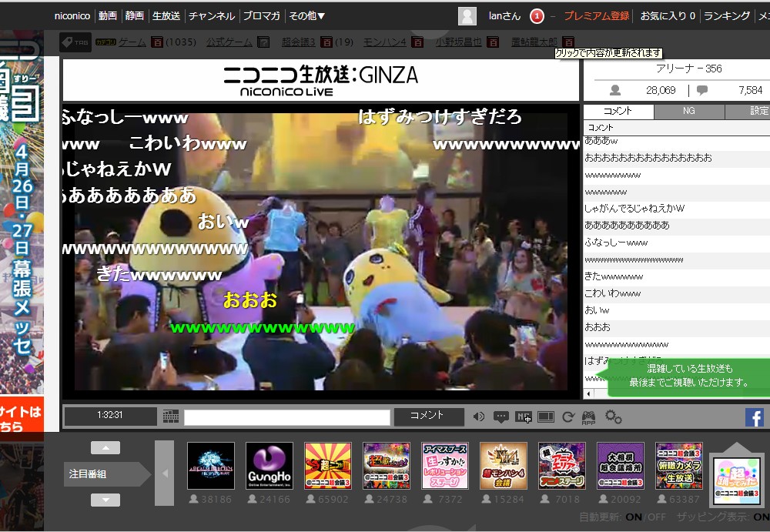Turn auto-update ON
Screen dimensions: 770x532
pyautogui.click(x=634, y=517)
